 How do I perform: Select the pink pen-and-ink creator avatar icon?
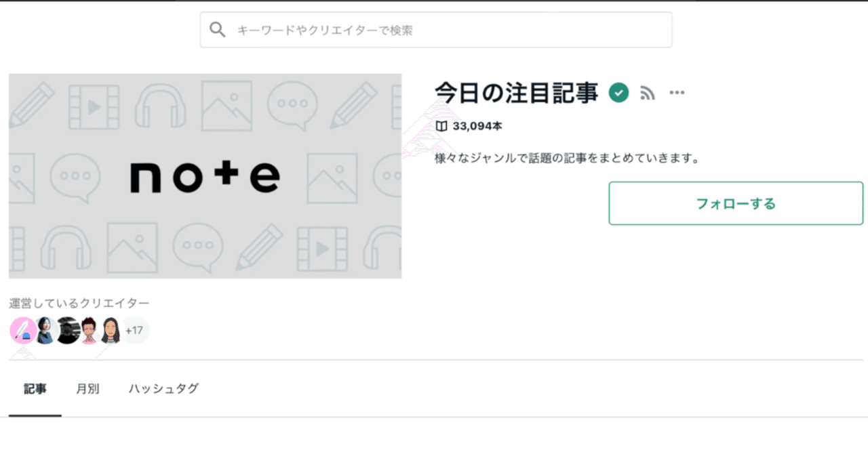point(22,330)
